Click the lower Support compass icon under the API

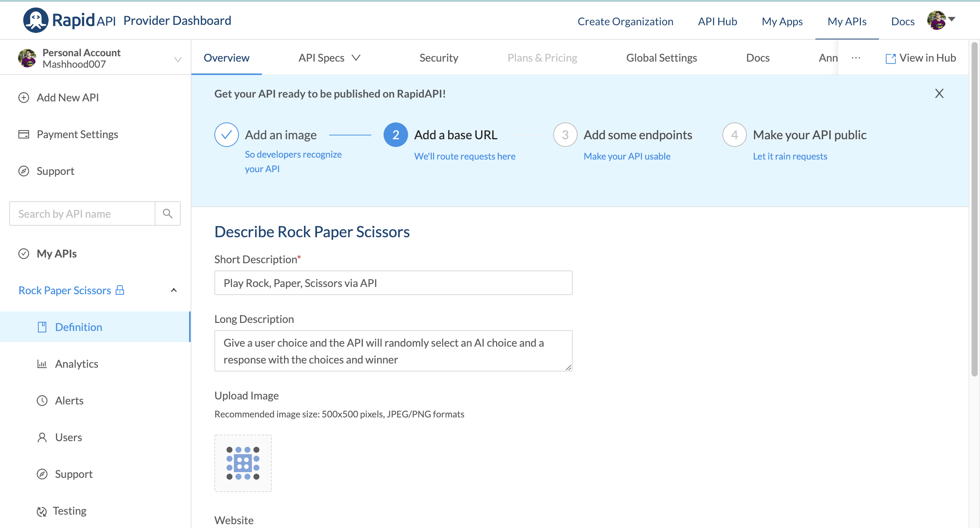(x=42, y=474)
